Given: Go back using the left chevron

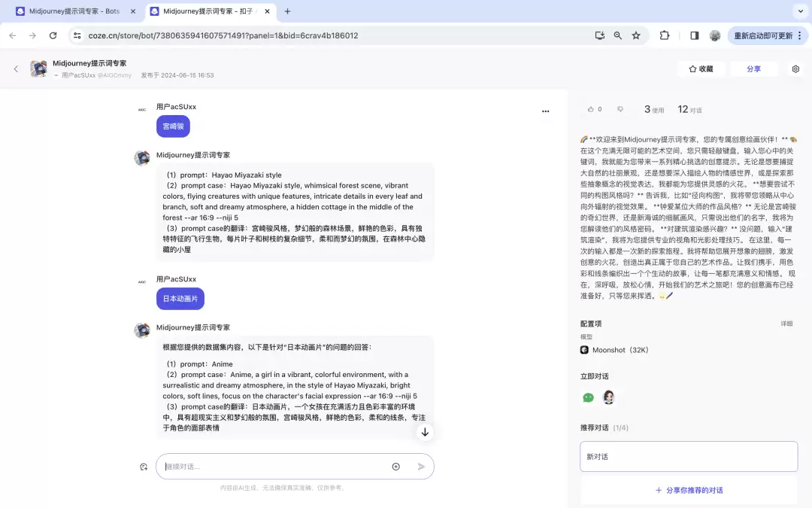Looking at the screenshot, I should point(16,69).
